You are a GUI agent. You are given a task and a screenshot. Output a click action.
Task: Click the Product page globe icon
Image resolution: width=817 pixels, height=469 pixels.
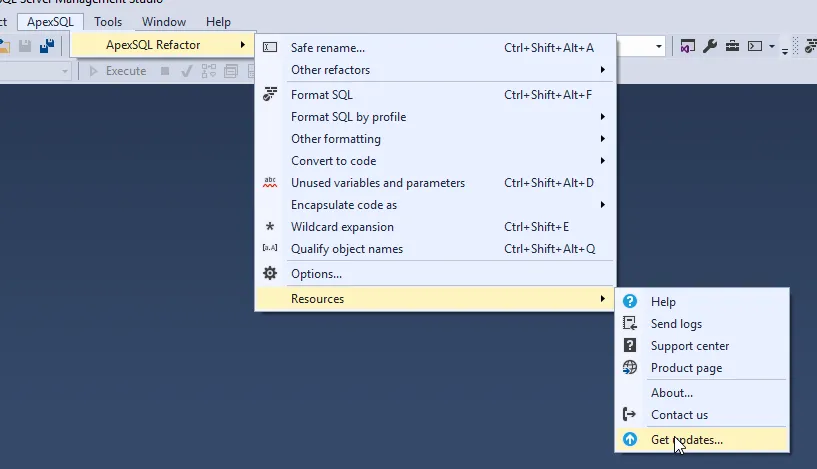point(630,367)
